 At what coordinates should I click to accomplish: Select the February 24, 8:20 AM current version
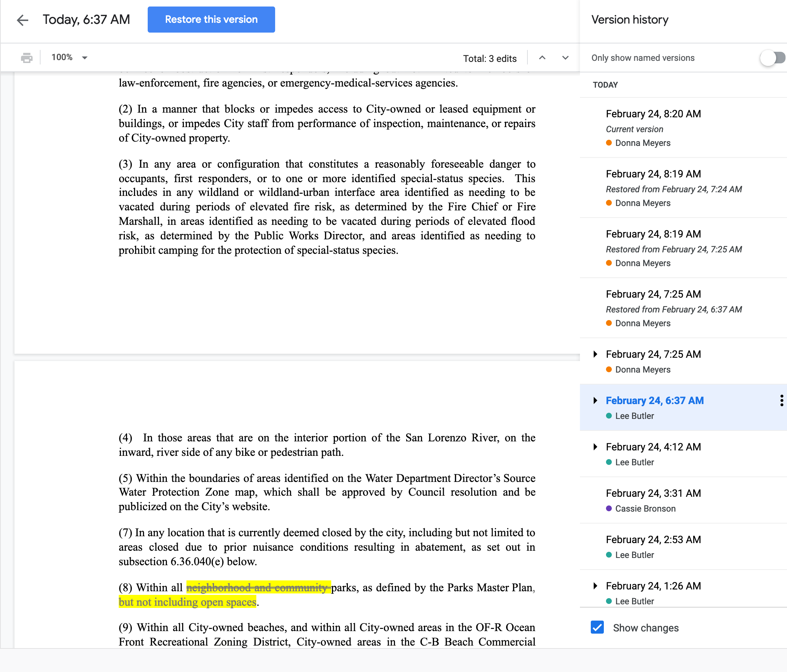(653, 114)
